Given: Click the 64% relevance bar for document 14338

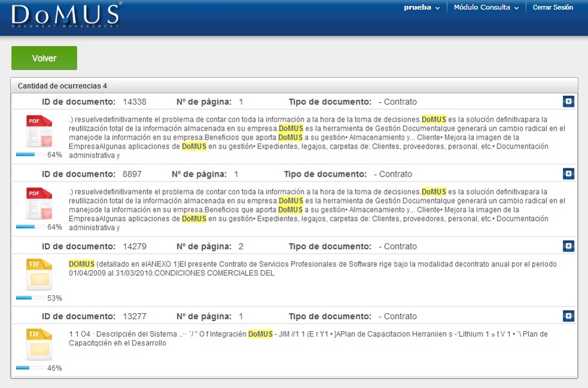Looking at the screenshot, I should 31,154.
